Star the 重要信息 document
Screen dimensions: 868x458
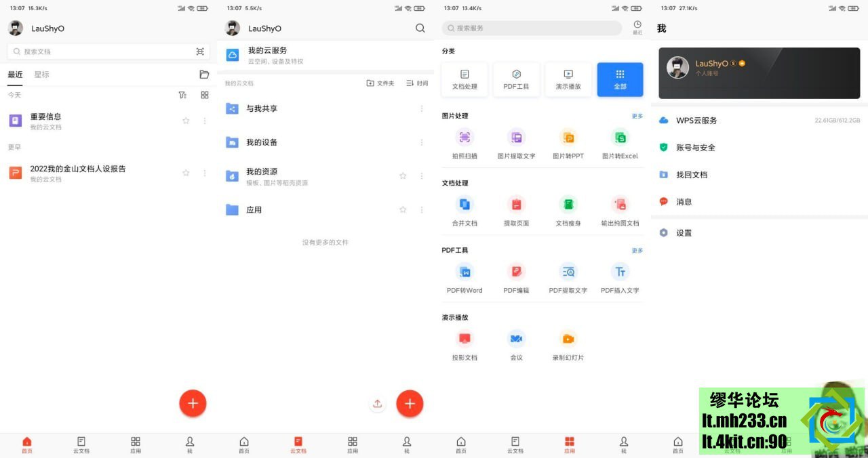click(186, 121)
